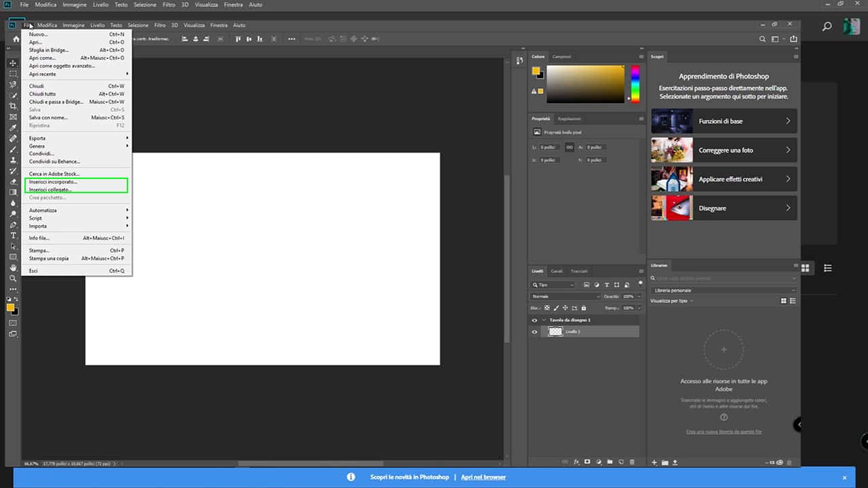Open the Disegnare tutorial

click(x=724, y=208)
